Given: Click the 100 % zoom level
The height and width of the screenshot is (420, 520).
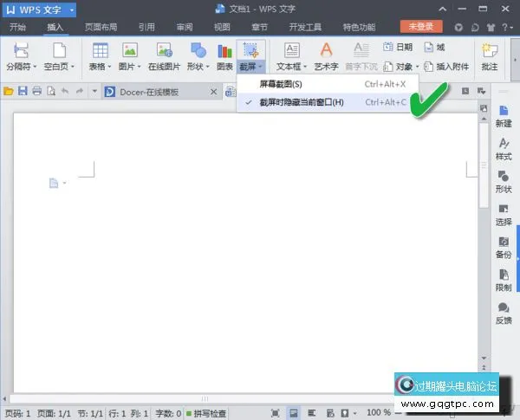Looking at the screenshot, I should tap(379, 412).
